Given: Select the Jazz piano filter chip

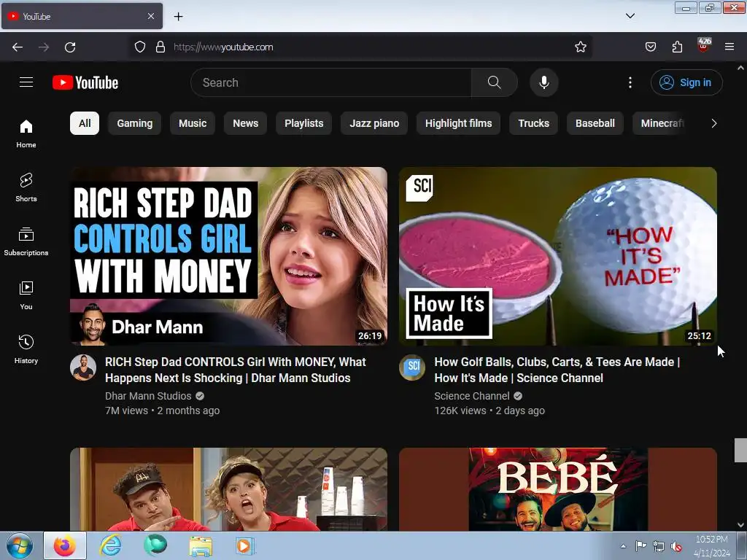Looking at the screenshot, I should (x=374, y=123).
